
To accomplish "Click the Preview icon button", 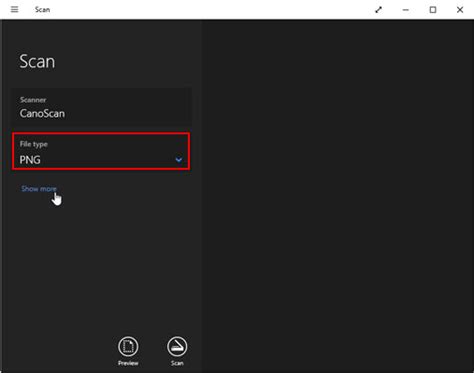I will tap(128, 347).
